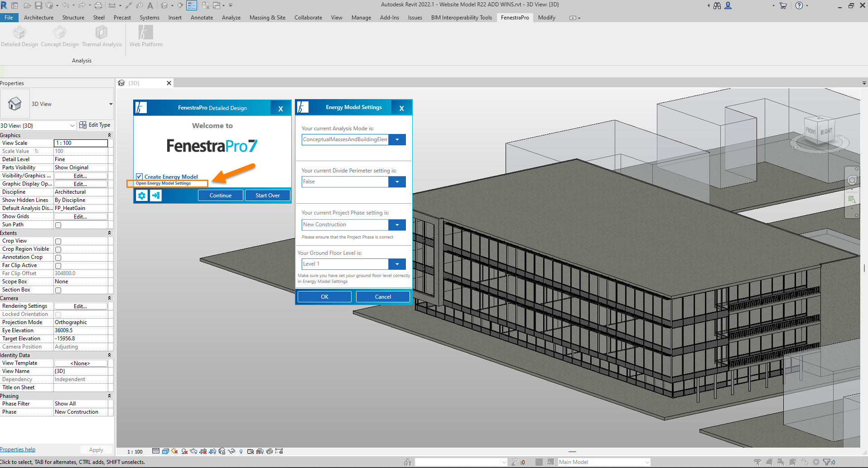This screenshot has width=868, height=468.
Task: Click the Concept Design ribbon icon
Action: click(60, 36)
